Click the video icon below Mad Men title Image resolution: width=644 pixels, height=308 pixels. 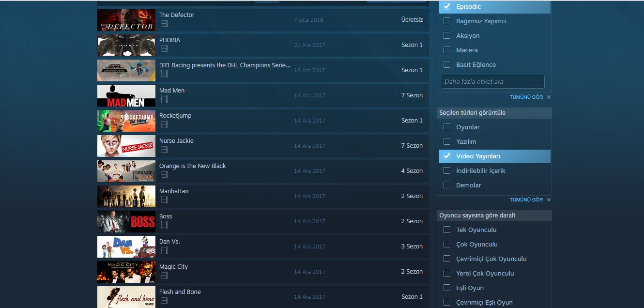(164, 99)
